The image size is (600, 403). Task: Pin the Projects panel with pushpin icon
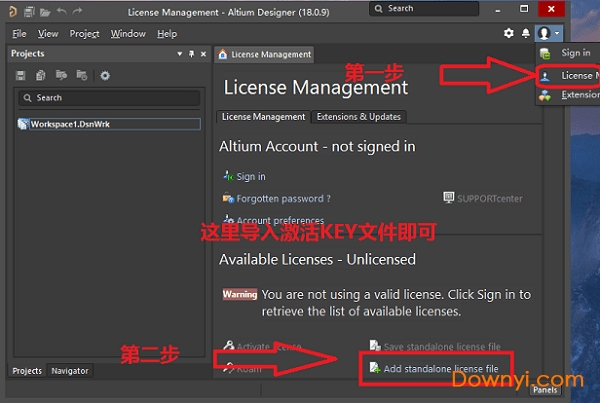191,54
